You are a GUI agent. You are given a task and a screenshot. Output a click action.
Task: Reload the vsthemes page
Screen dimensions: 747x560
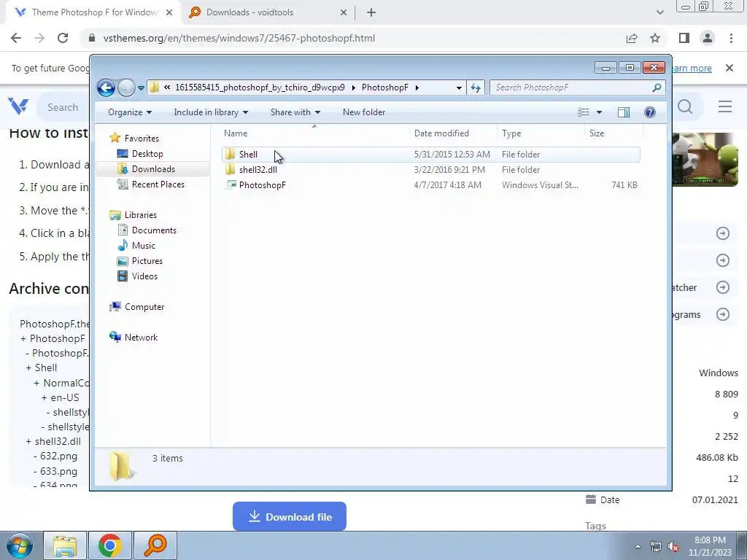(x=63, y=38)
